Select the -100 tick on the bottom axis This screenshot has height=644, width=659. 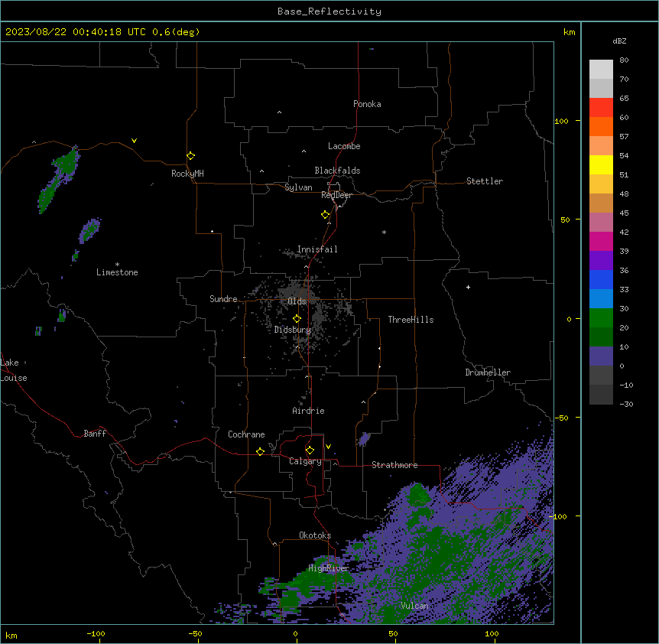coord(96,633)
